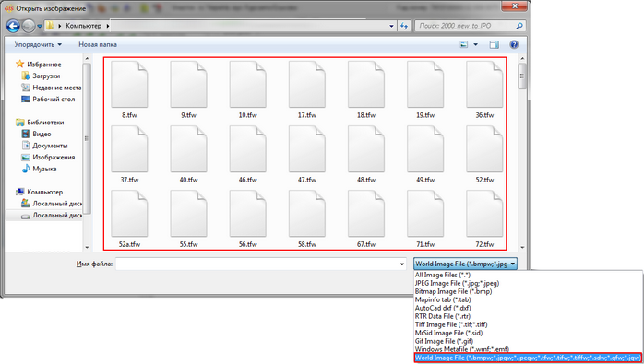
Task: Select the 47.tfw file icon
Action: click(x=307, y=149)
